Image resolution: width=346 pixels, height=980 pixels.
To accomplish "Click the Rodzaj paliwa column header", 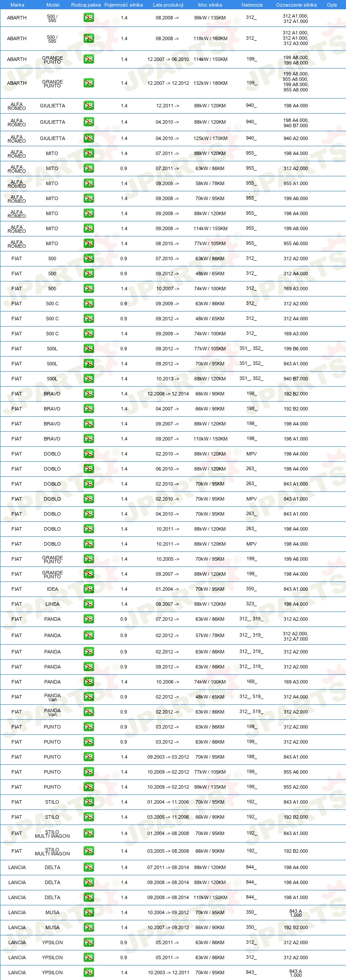I will (x=86, y=5).
